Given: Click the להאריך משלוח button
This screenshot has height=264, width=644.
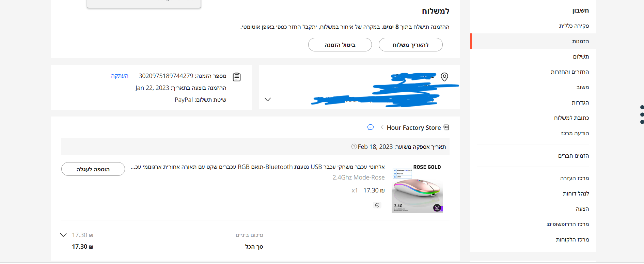Looking at the screenshot, I should (410, 45).
